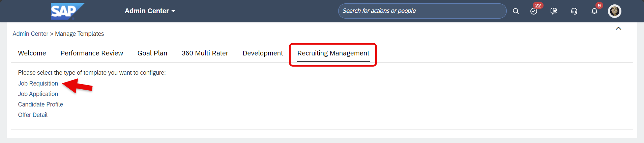
Task: Open the to-do checkmark icon with 22 badge
Action: click(534, 11)
